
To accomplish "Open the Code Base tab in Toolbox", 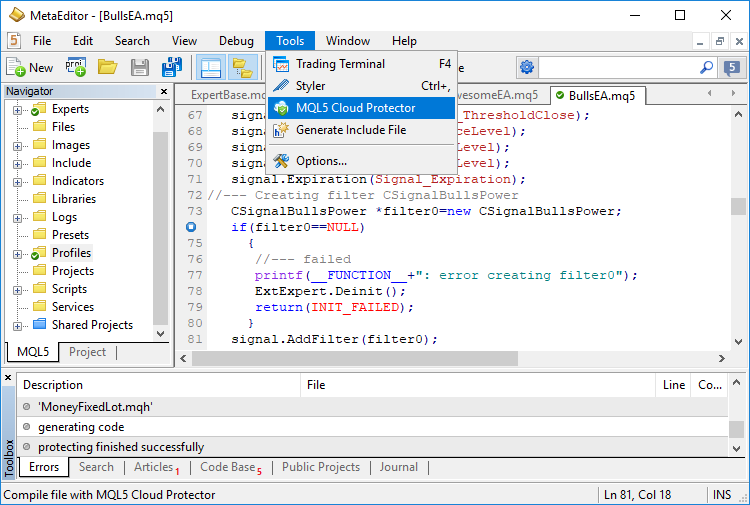I will tap(231, 467).
